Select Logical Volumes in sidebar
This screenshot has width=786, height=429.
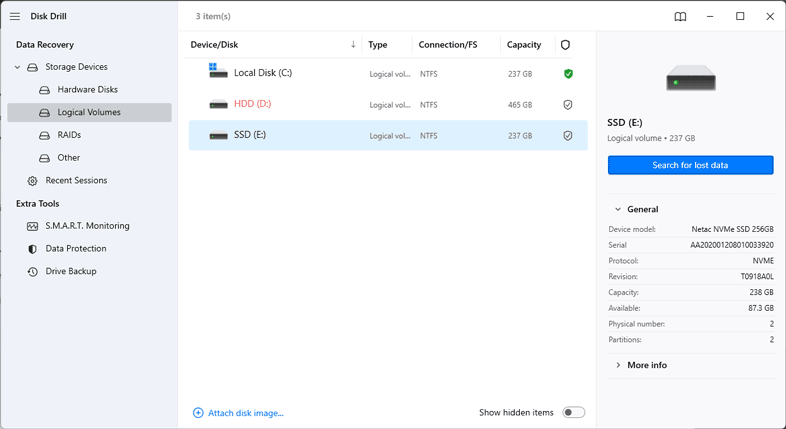[89, 112]
